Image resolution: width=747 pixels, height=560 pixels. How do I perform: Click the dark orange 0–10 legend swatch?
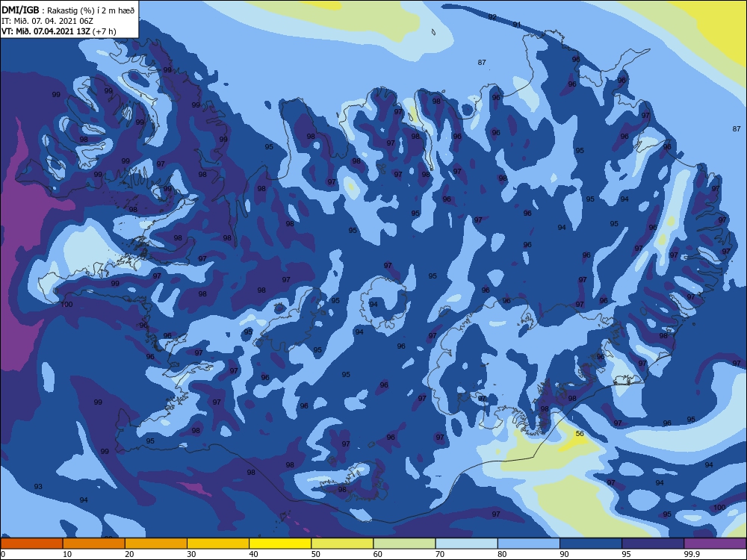(31, 544)
